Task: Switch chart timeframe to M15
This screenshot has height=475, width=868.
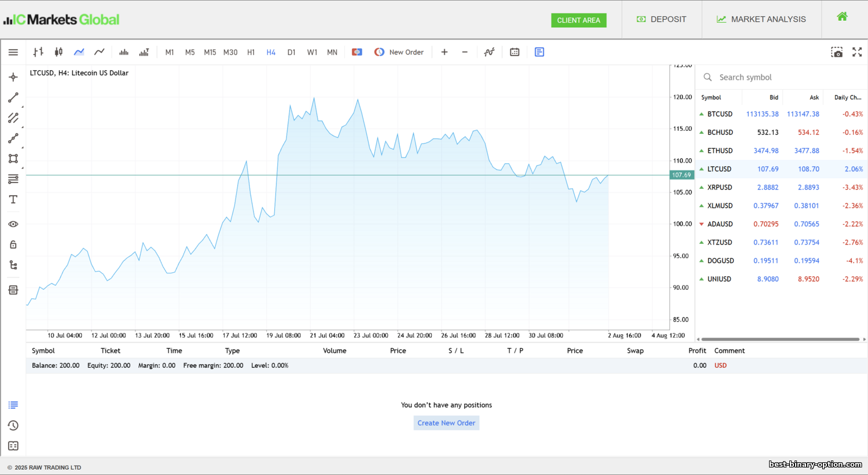Action: [x=210, y=52]
